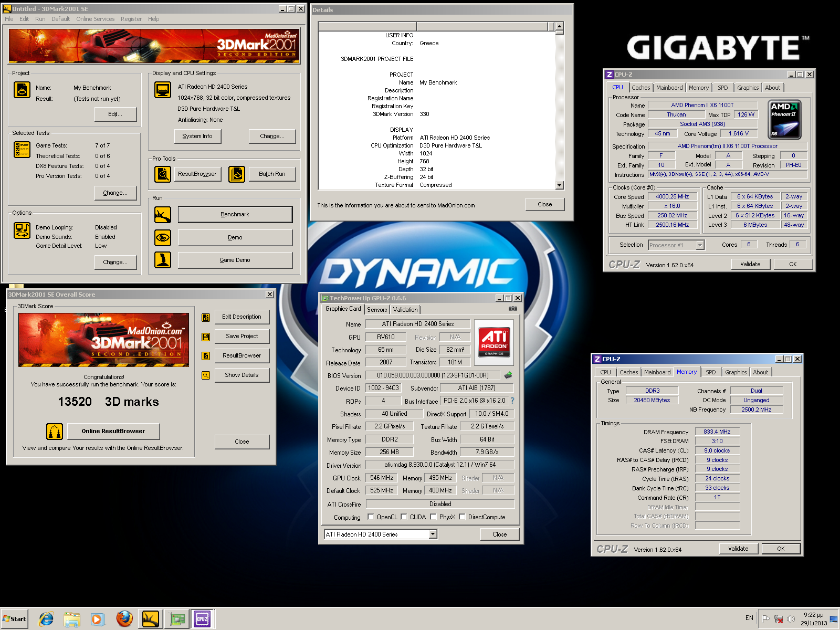This screenshot has height=630, width=840.
Task: Click the Start button
Action: click(14, 619)
